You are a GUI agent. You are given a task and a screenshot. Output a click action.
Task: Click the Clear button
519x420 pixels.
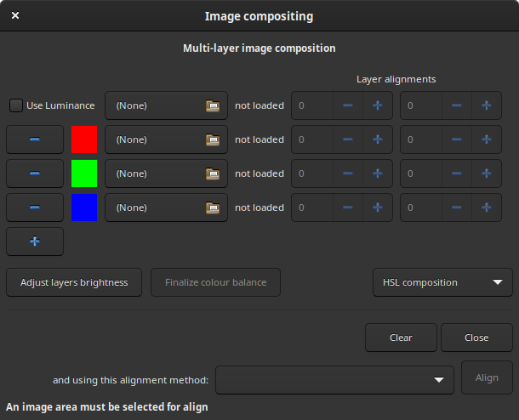point(401,338)
